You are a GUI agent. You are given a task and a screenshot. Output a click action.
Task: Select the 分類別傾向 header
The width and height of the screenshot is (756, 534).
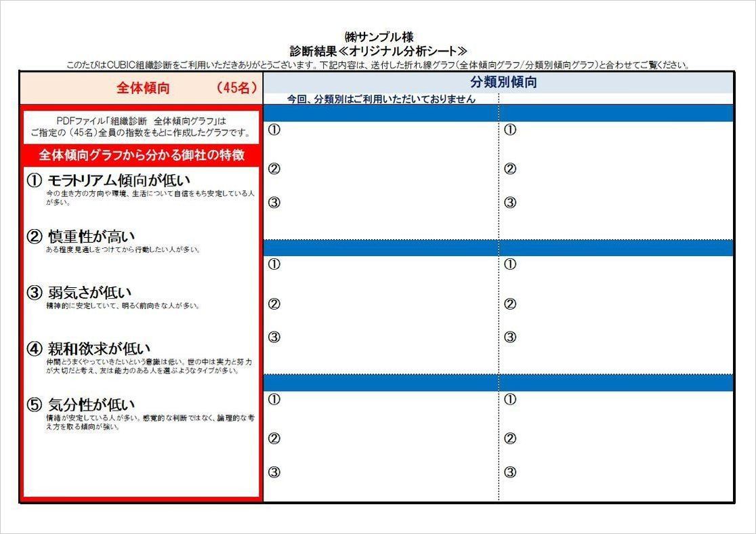[x=503, y=82]
